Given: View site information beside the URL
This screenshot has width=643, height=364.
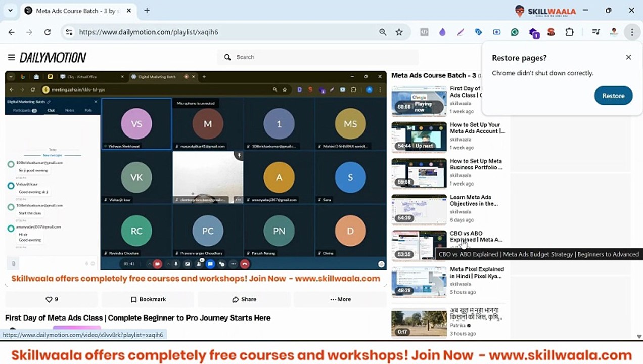Looking at the screenshot, I should (x=69, y=32).
